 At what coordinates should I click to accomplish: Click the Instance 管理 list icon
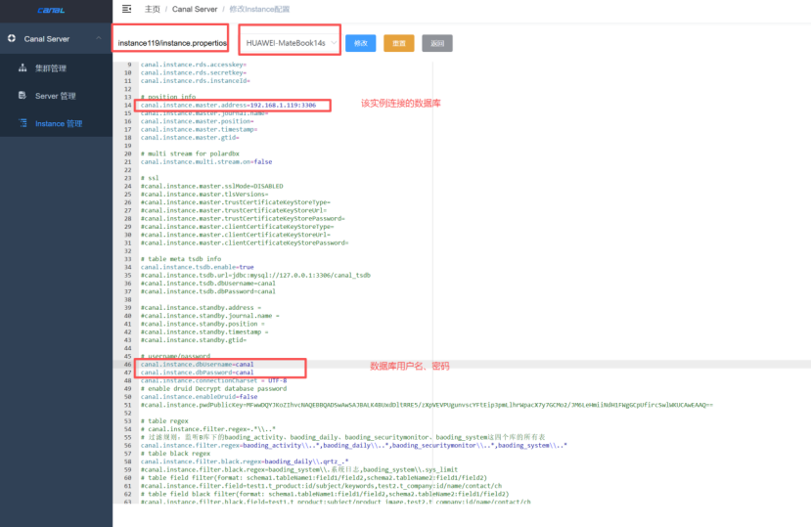pyautogui.click(x=23, y=123)
